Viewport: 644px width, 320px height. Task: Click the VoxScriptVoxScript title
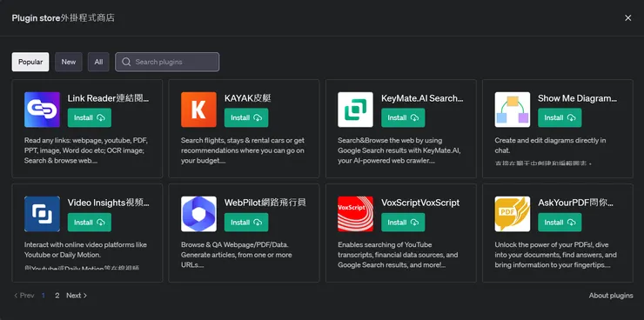(x=420, y=203)
